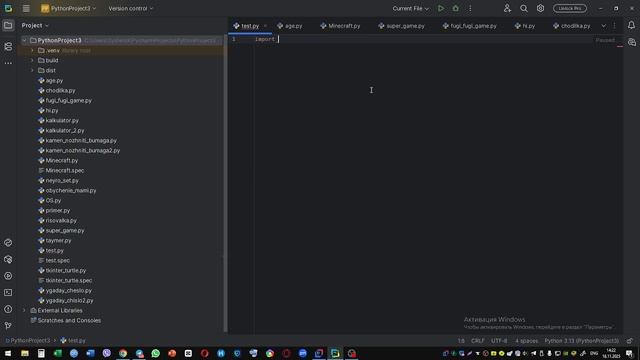Viewport: 640px width, 360px height.
Task: Open Windows Start menu
Action: tap(8, 353)
